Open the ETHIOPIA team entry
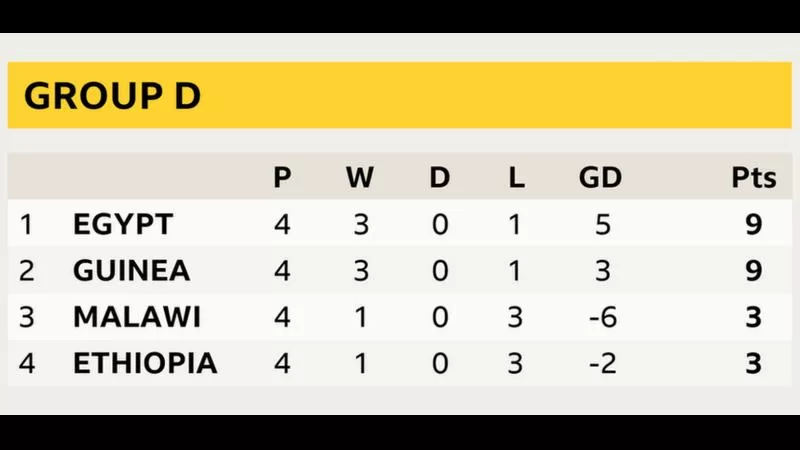The width and height of the screenshot is (800, 450). [x=145, y=363]
